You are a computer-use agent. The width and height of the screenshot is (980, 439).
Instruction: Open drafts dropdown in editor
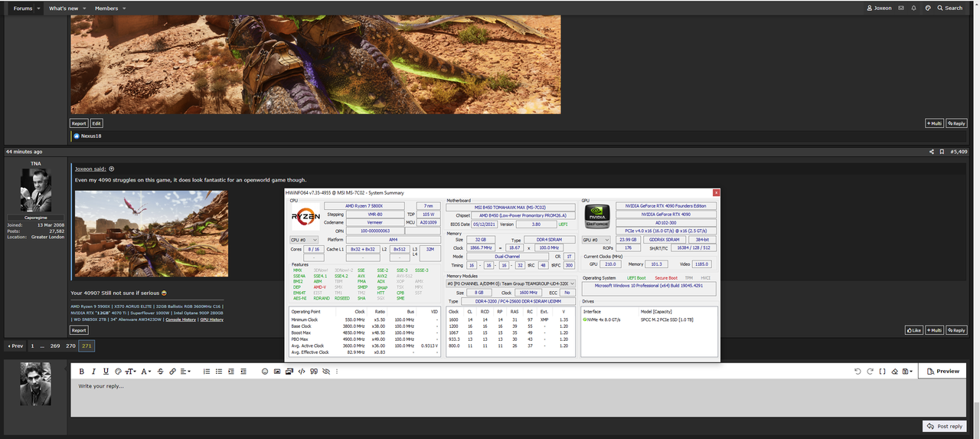coord(907,371)
